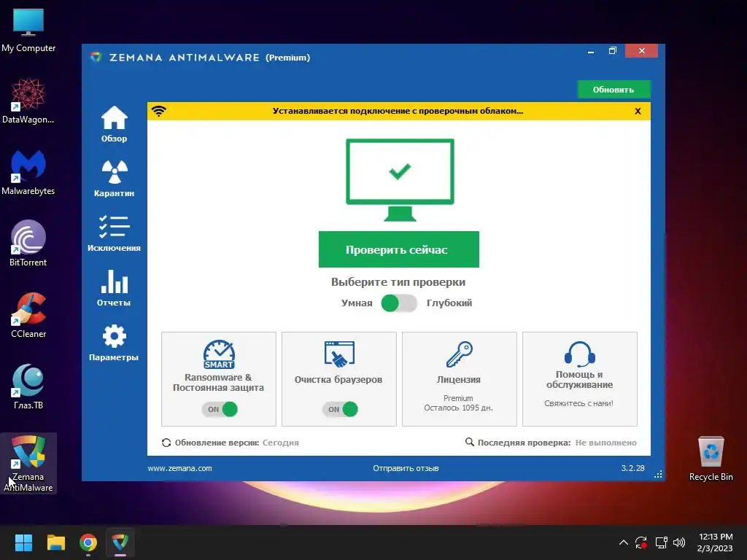Open the Карантин quarantine section
This screenshot has width=747, height=560.
click(x=114, y=179)
